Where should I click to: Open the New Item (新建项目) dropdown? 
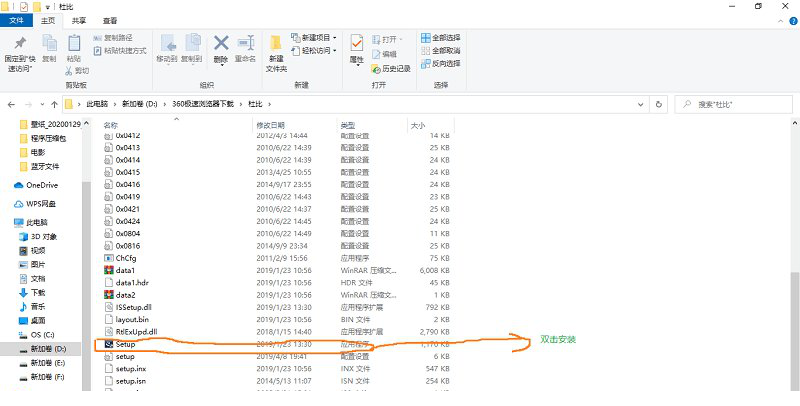click(314, 38)
